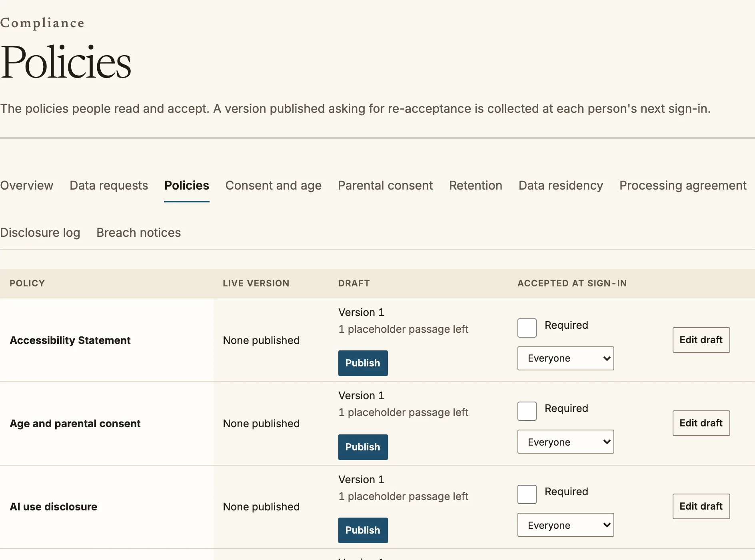The image size is (755, 560).
Task: Click the Accepted at sign-in column header
Action: click(x=572, y=283)
